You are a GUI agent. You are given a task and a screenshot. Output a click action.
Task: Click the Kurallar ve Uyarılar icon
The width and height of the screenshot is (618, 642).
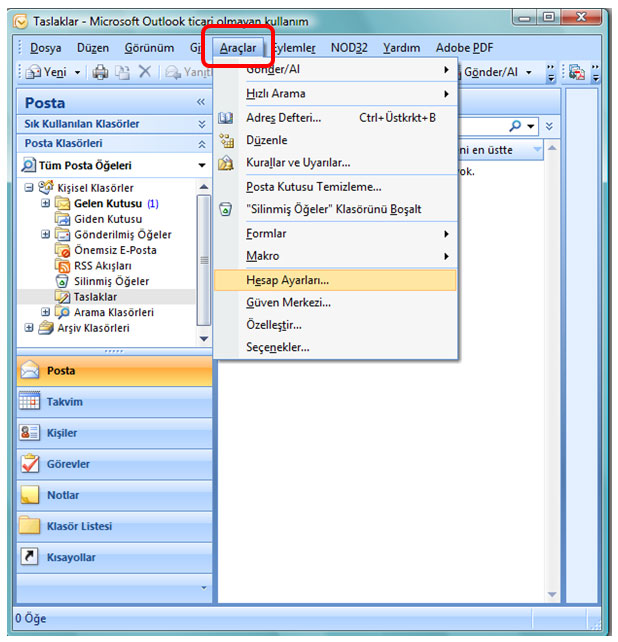tap(226, 163)
